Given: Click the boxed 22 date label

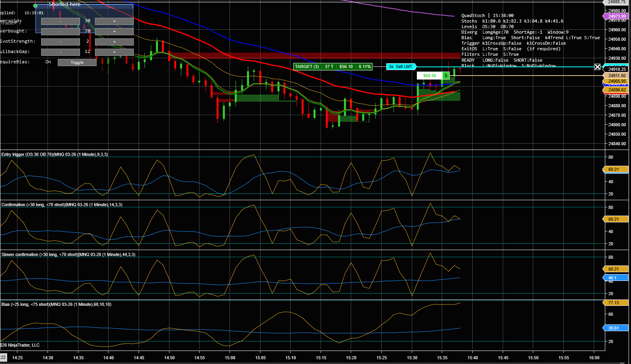Looking at the screenshot, I should (x=3, y=358).
